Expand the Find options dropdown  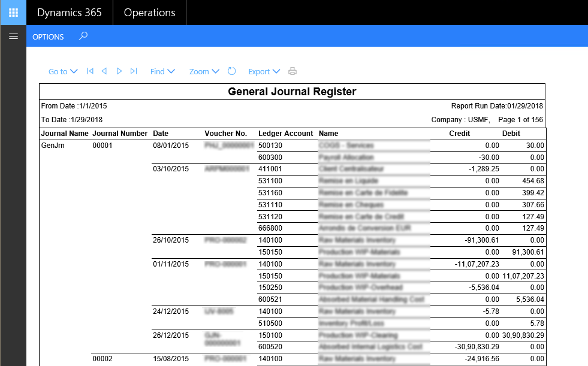[162, 71]
